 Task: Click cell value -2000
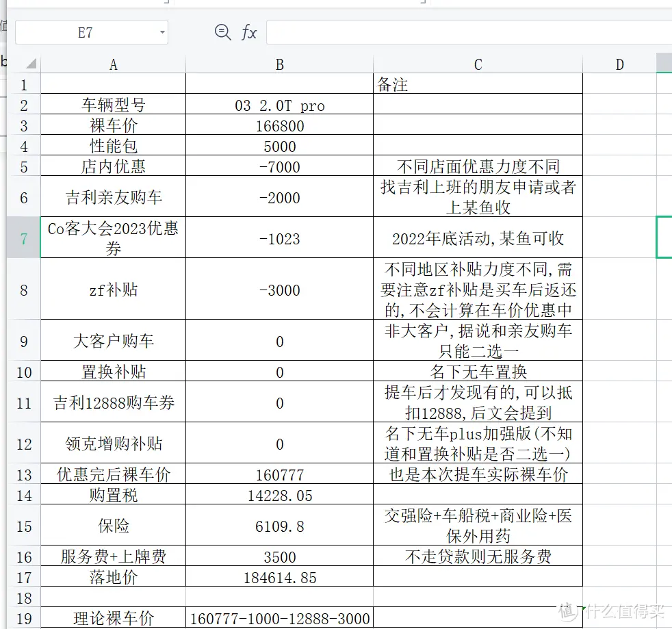point(279,197)
